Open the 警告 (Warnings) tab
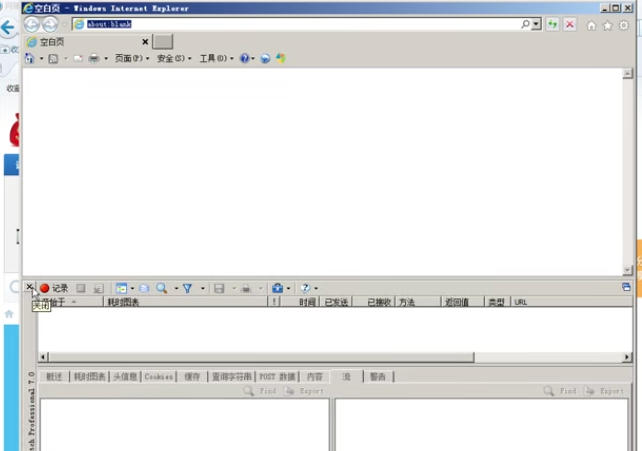642x451 pixels. point(378,377)
